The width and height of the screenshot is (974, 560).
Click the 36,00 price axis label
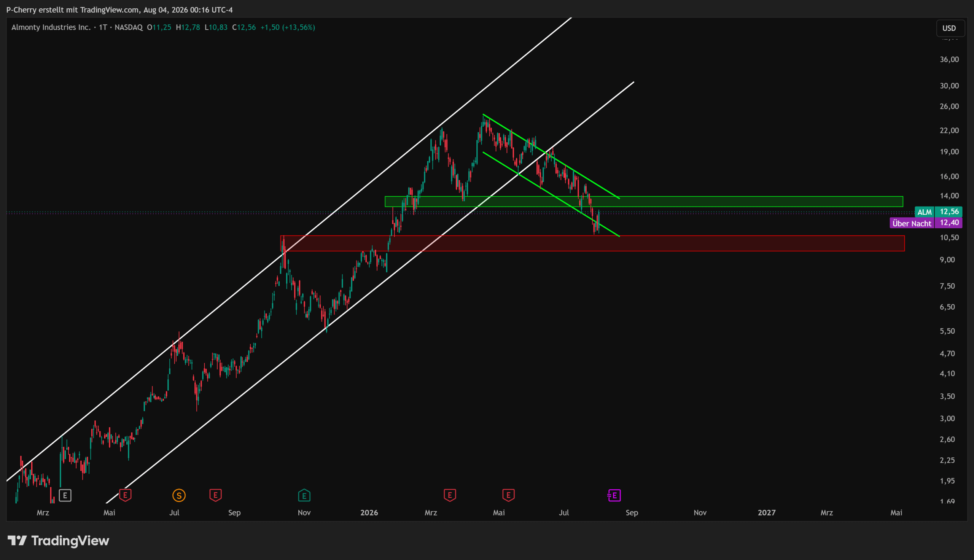(x=949, y=59)
